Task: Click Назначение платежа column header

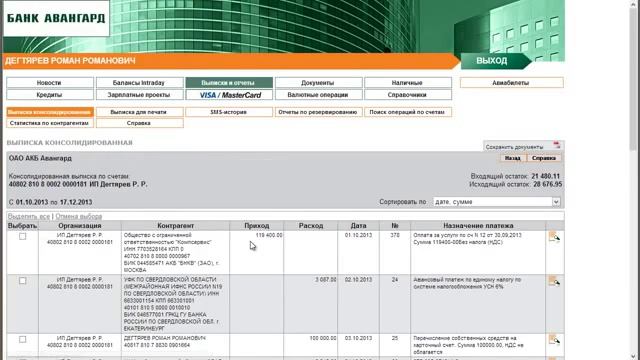Action: 478,225
